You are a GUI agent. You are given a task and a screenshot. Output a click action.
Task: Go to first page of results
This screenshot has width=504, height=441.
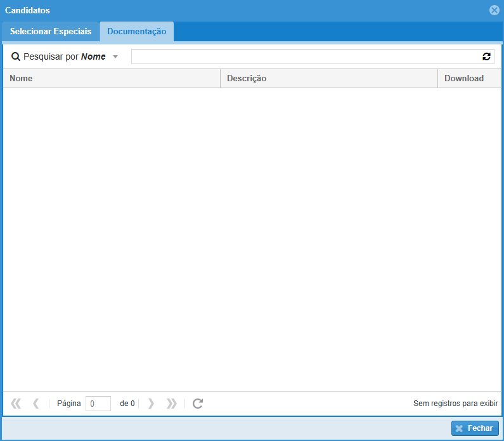16,404
